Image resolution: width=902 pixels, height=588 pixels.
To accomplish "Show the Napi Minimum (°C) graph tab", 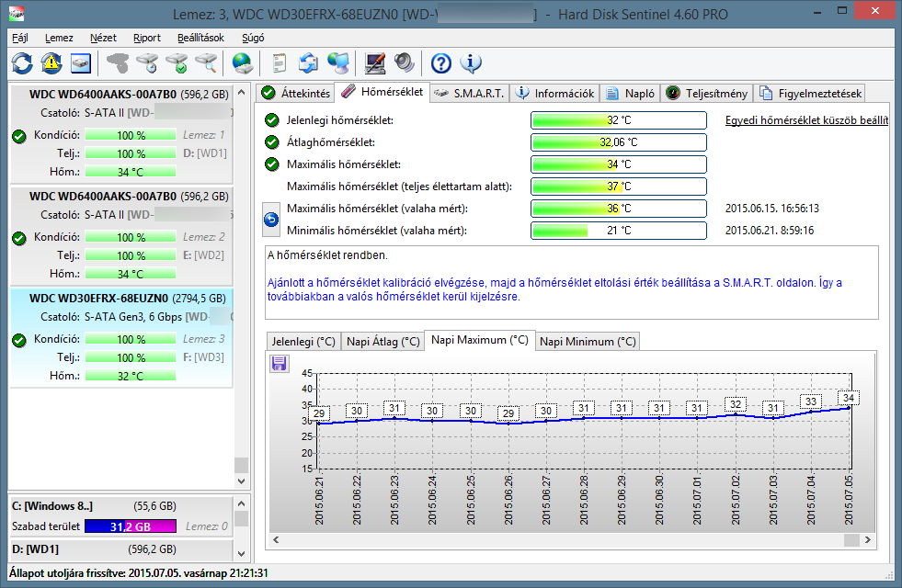I will 588,342.
